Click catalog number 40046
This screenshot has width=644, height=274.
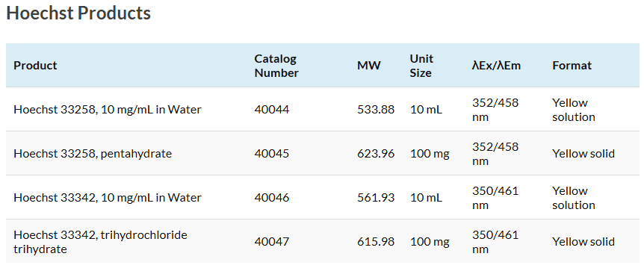click(272, 198)
